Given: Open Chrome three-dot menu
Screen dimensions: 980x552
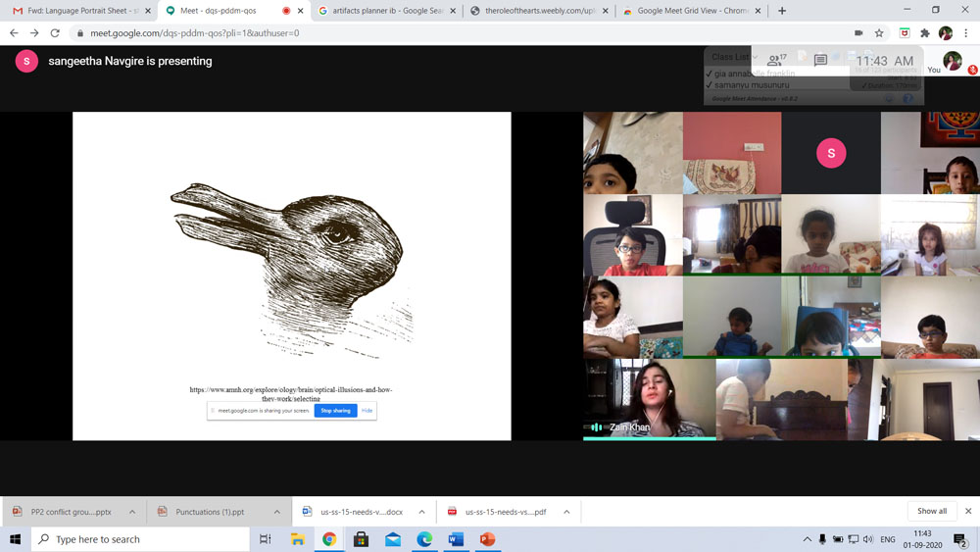Looking at the screenshot, I should pos(966,33).
